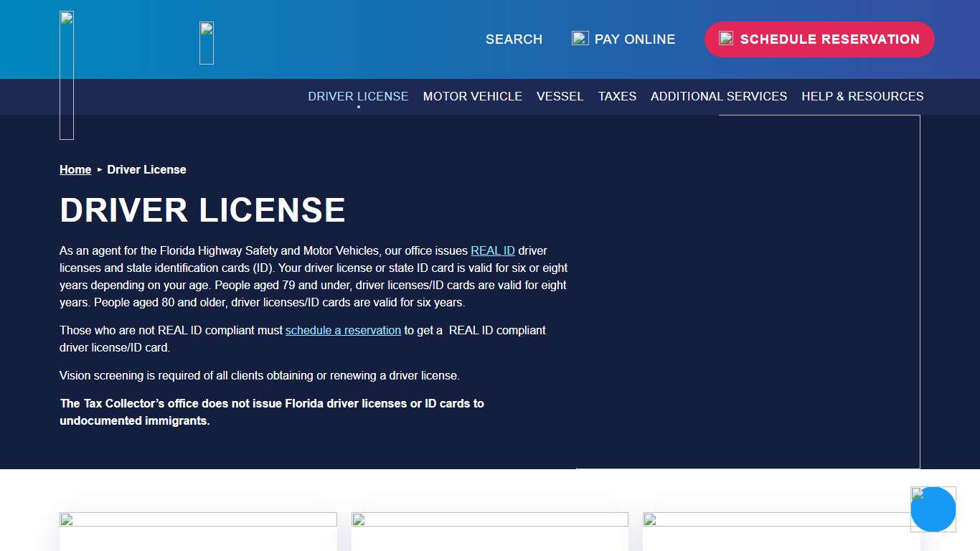
Task: Open the chat widget bubble at bottom right
Action: pyautogui.click(x=933, y=509)
